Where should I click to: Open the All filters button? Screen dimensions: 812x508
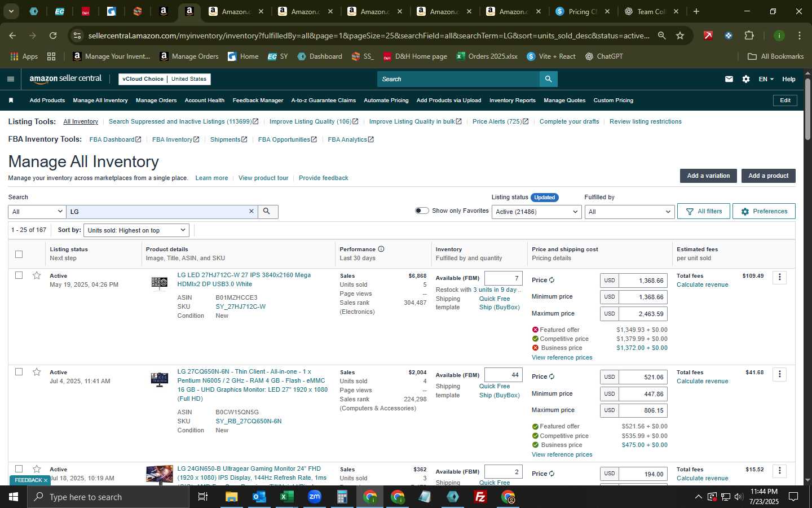[x=704, y=211]
